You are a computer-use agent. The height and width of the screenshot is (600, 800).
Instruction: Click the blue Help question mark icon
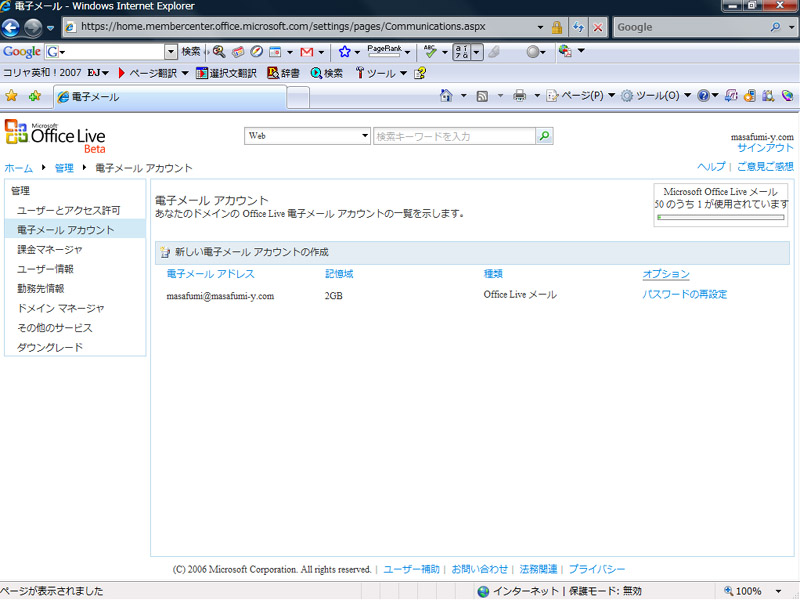703,95
